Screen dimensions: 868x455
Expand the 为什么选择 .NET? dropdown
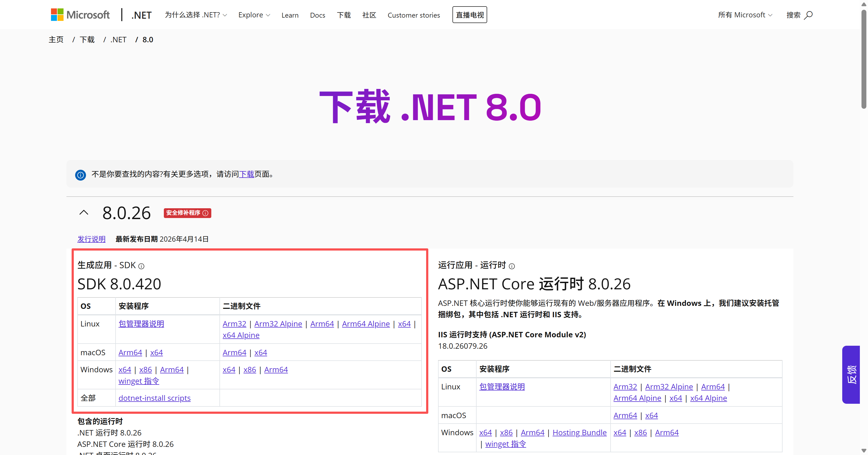point(196,15)
